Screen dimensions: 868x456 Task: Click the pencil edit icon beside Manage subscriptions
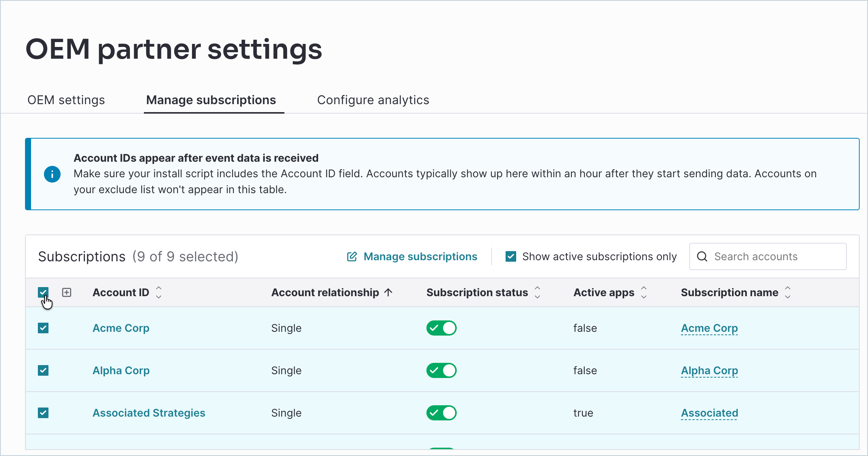pos(352,256)
